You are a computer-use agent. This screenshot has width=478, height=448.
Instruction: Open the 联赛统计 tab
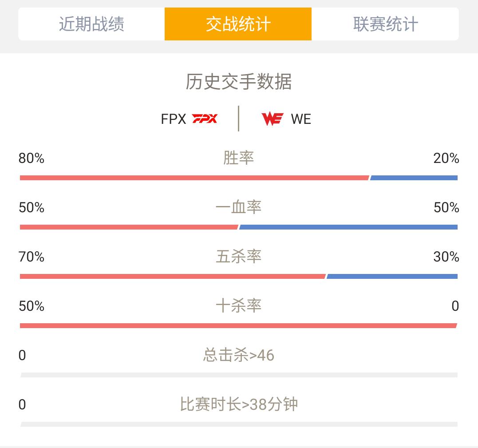point(385,24)
